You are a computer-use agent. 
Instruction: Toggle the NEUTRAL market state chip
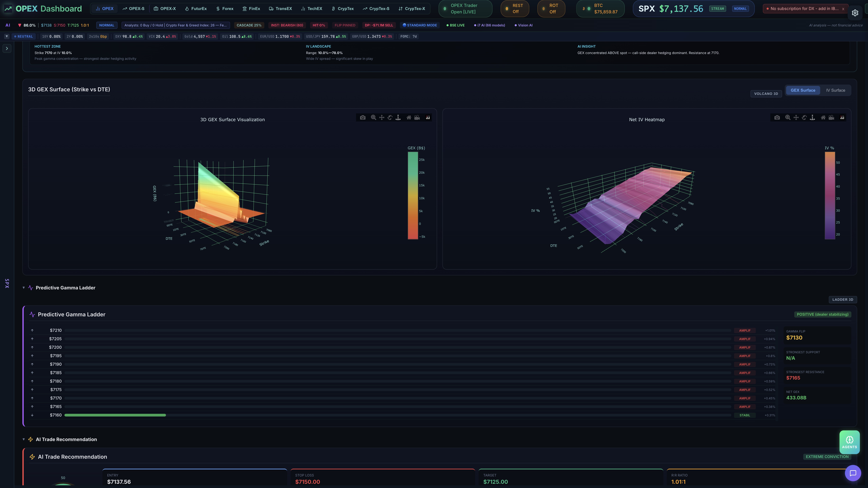(x=24, y=36)
